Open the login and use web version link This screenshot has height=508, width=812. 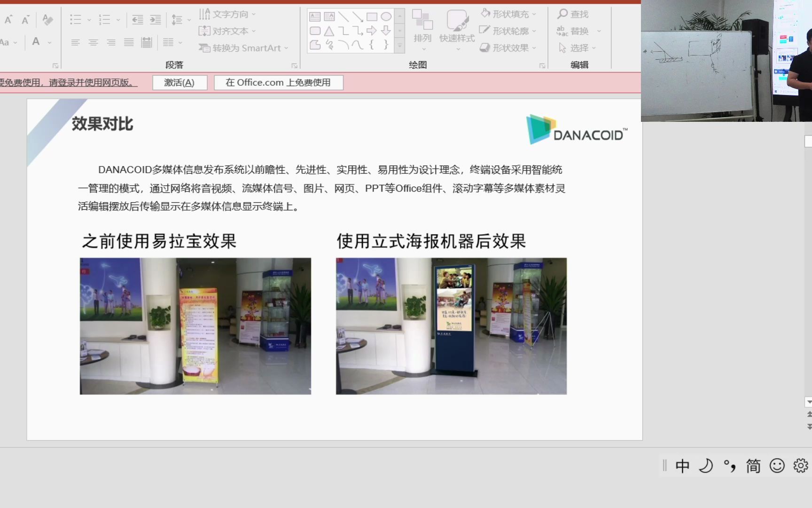69,83
